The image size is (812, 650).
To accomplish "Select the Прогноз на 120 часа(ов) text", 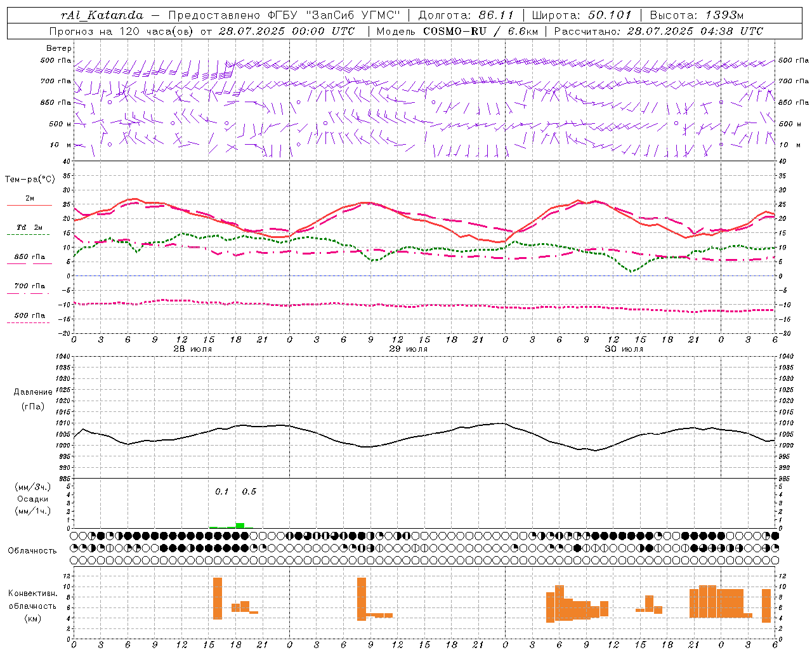I will [x=122, y=31].
